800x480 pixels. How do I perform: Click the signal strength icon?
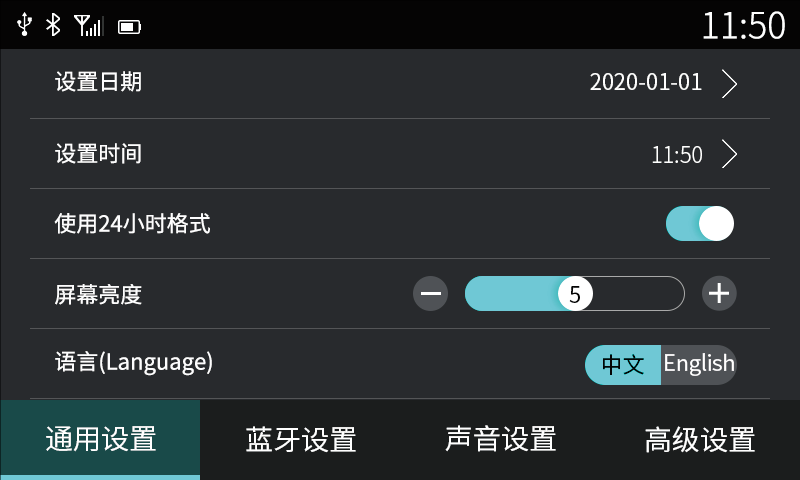click(x=88, y=25)
